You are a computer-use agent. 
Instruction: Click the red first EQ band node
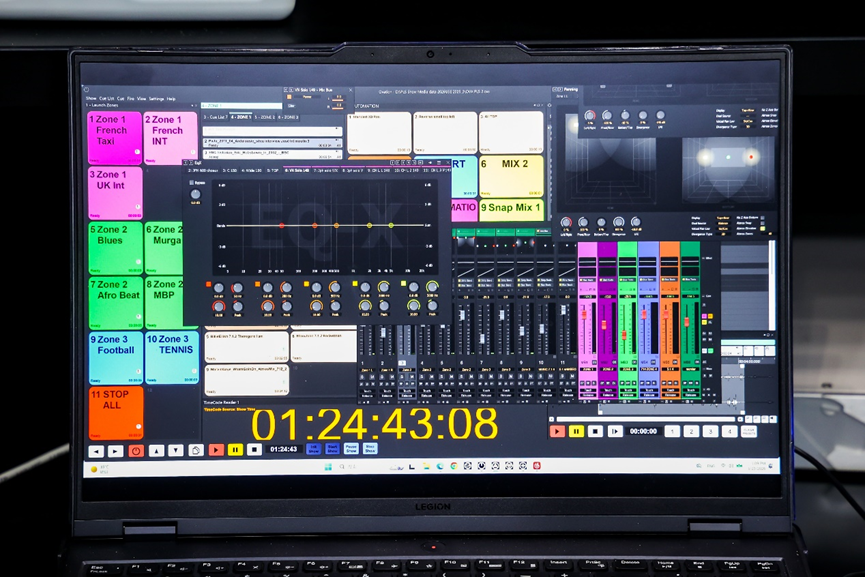282,226
